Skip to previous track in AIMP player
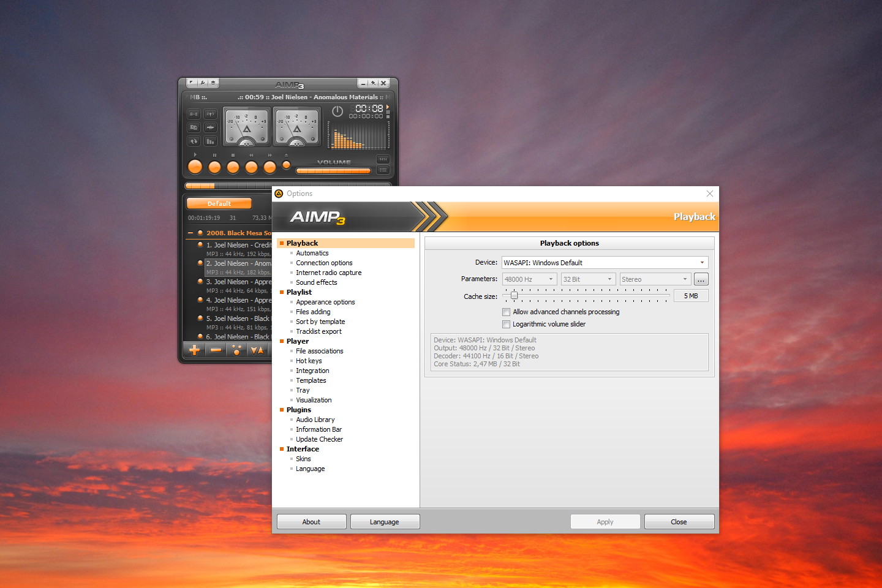 251,167
